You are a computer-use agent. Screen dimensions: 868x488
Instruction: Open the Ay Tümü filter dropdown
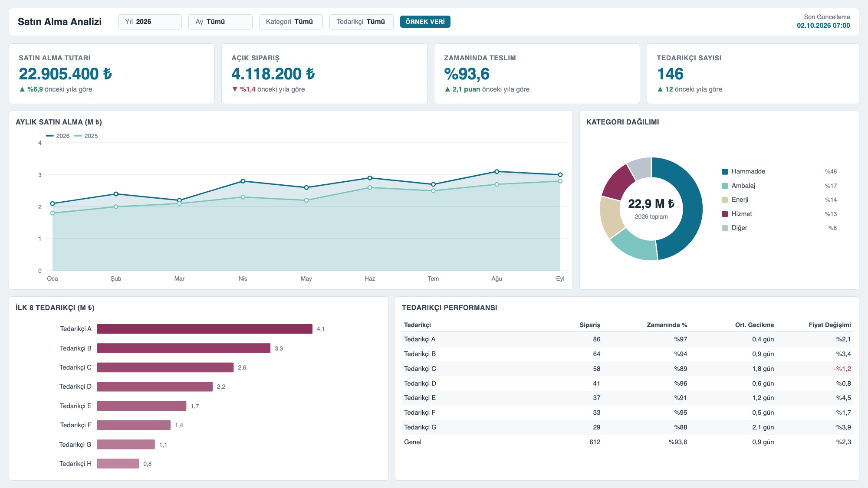220,22
